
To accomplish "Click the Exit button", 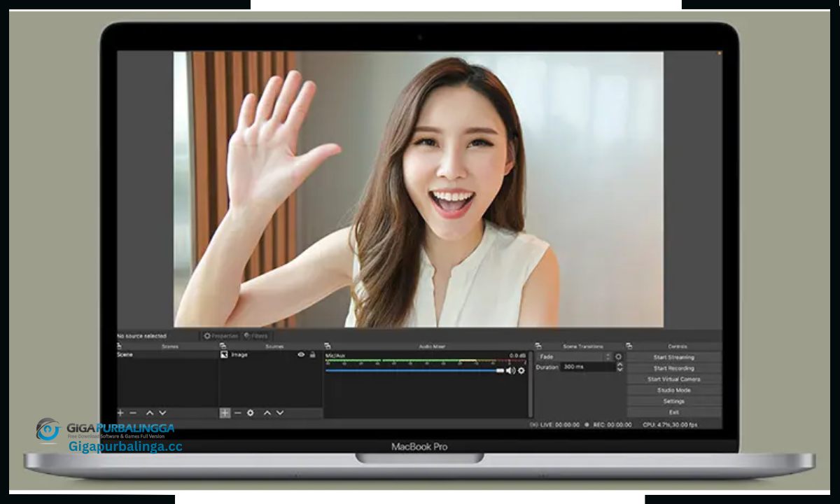I will 673,412.
